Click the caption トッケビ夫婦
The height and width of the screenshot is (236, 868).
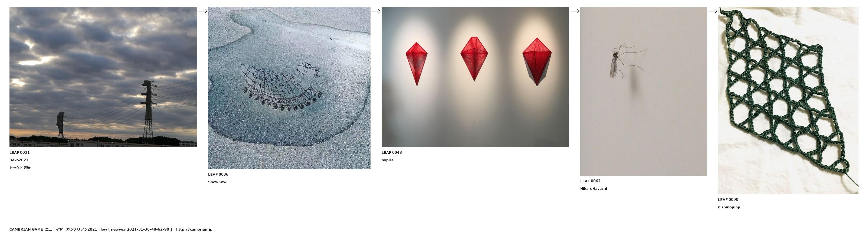point(20,168)
